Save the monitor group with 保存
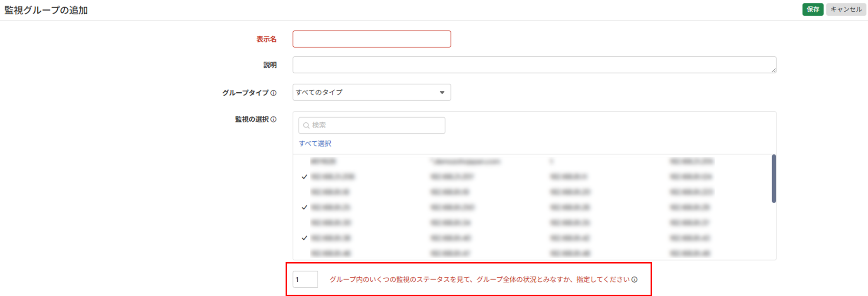This screenshot has width=868, height=296. point(812,10)
